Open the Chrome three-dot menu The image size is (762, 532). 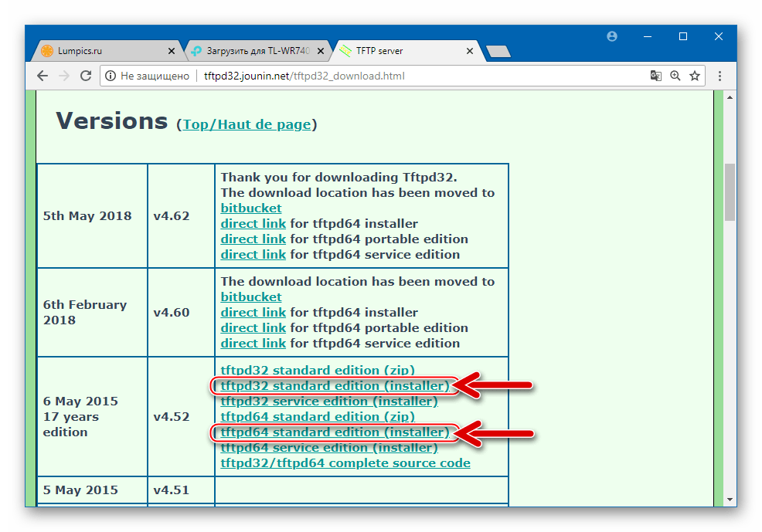(x=719, y=76)
